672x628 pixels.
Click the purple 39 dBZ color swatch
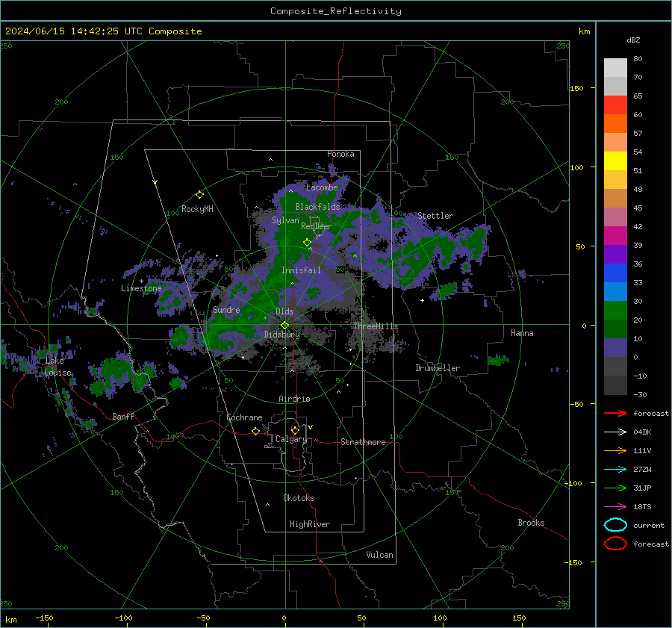(615, 254)
